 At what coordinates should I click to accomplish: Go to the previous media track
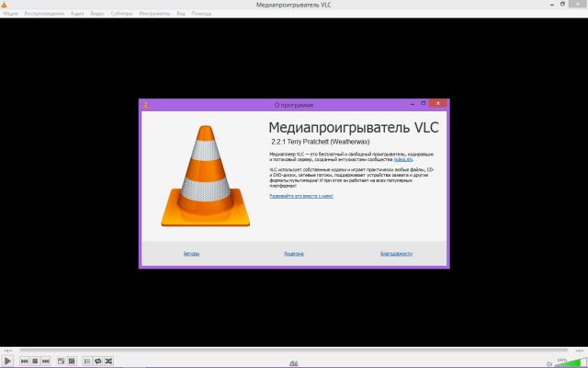click(25, 361)
